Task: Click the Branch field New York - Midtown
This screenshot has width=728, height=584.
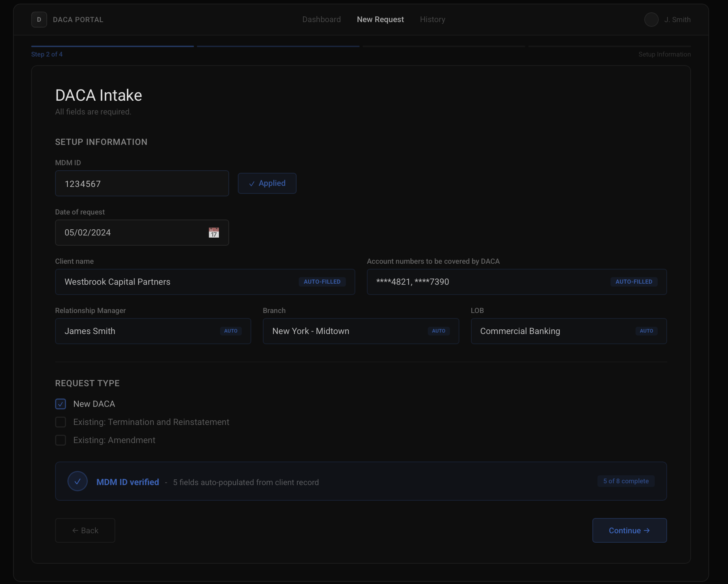Action: [361, 331]
